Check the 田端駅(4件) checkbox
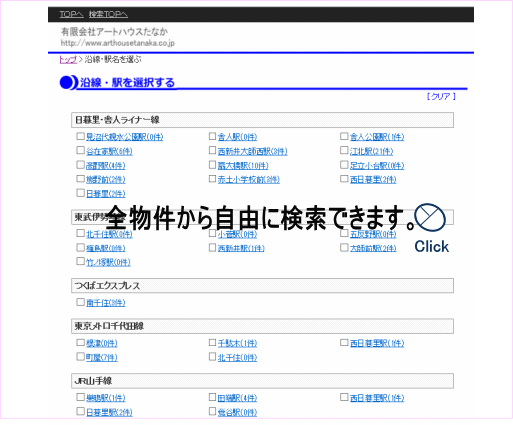 point(212,397)
